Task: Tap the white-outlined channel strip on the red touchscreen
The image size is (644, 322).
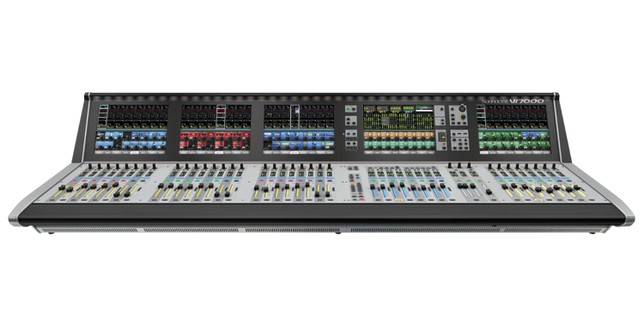Action: (x=221, y=117)
